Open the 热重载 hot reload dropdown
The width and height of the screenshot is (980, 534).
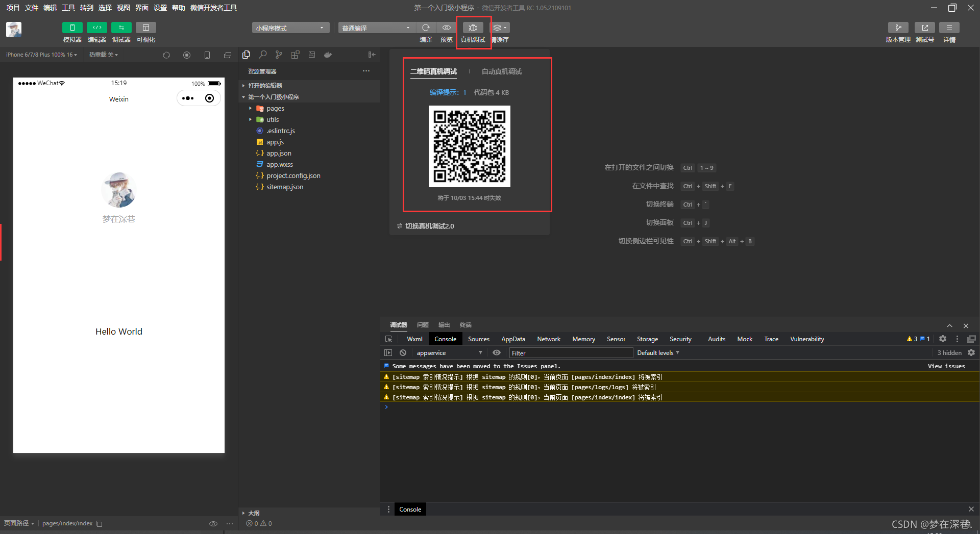104,55
